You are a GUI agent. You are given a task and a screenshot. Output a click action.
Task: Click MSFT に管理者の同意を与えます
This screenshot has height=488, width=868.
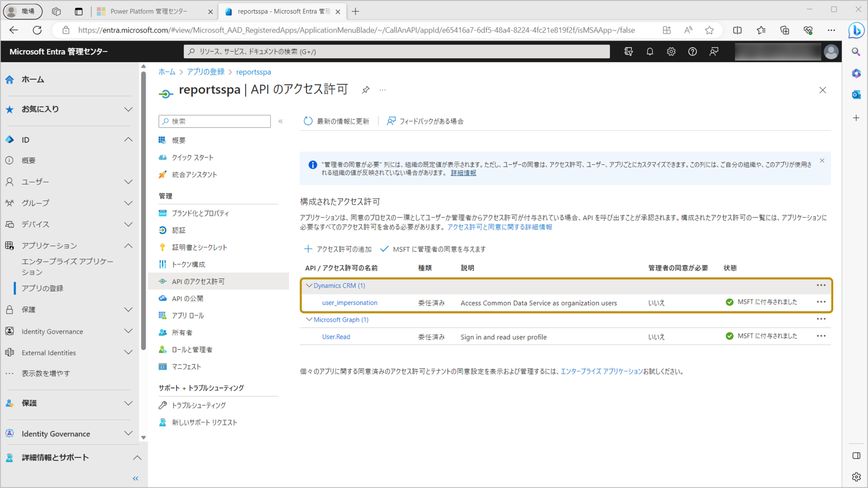coord(433,249)
